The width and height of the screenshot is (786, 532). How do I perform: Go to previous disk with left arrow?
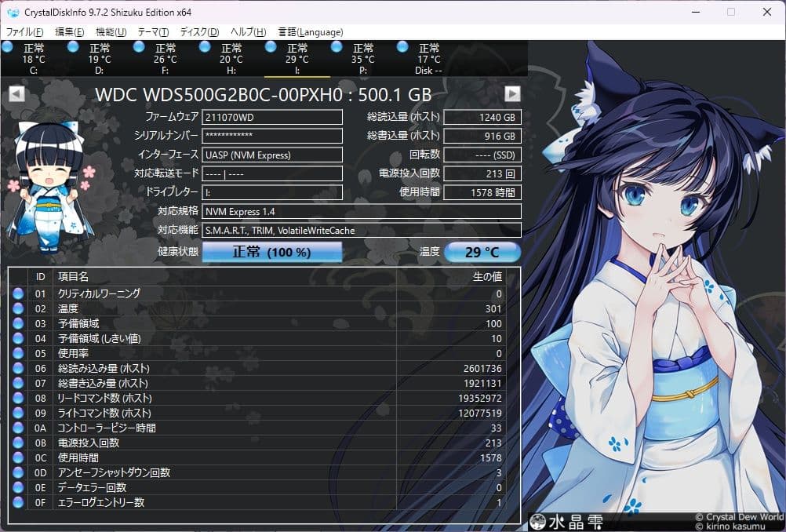[x=16, y=93]
